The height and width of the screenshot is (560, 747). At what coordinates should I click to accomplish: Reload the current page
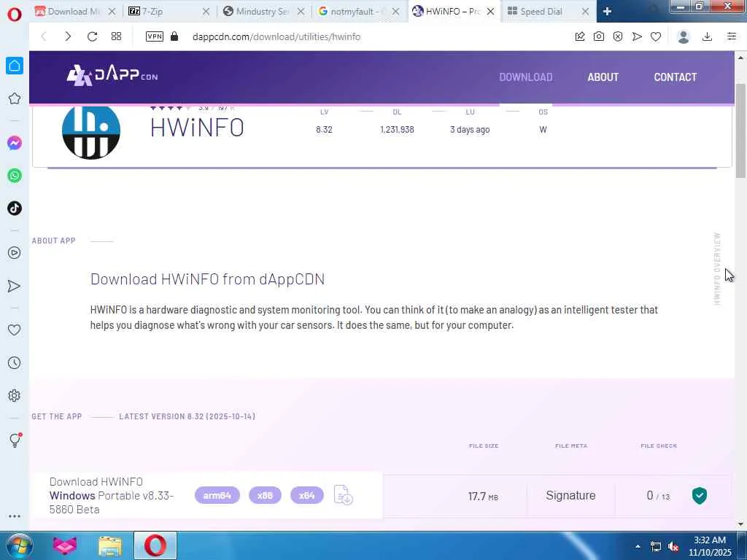[x=92, y=36]
